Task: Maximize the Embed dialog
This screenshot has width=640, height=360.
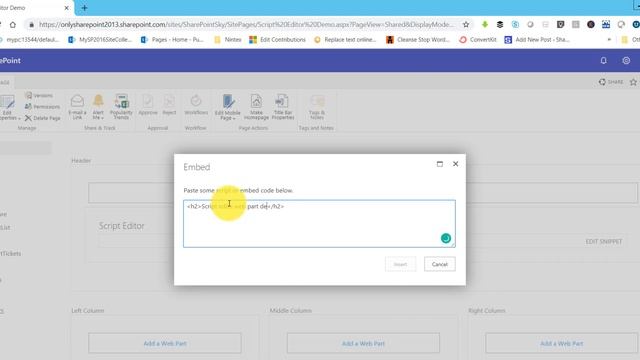Action: click(440, 164)
